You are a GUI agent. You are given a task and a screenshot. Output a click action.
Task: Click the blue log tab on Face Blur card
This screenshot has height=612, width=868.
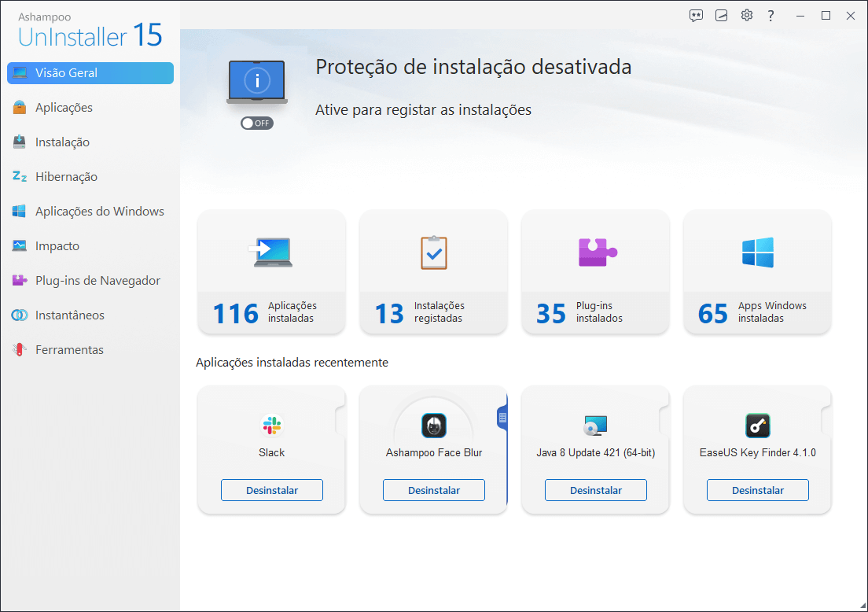point(502,418)
